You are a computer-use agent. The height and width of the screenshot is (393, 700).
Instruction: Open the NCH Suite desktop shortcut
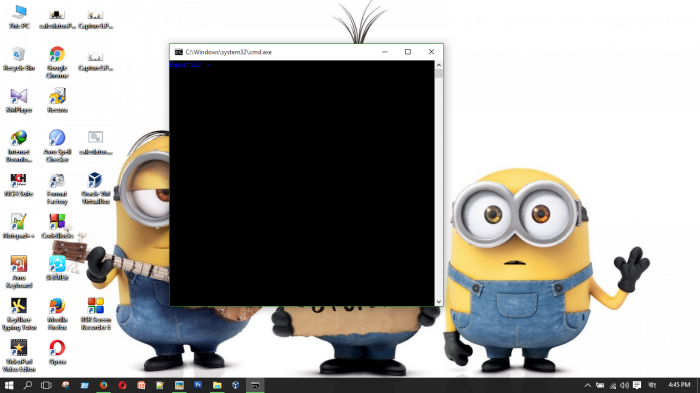tap(19, 185)
